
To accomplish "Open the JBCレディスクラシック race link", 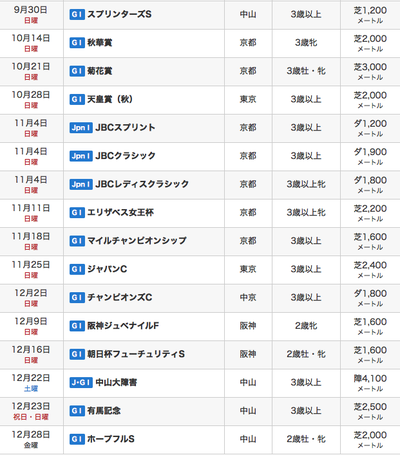I will pyautogui.click(x=142, y=184).
